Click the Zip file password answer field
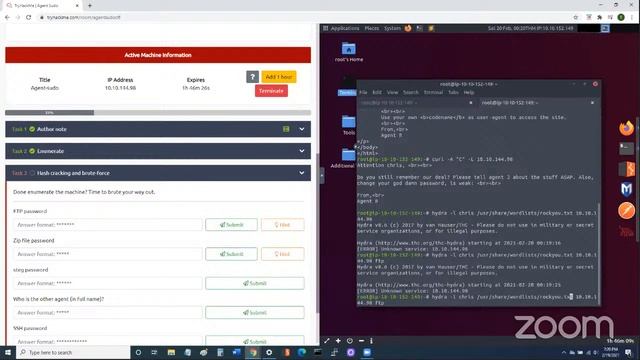640x360 pixels. [x=107, y=254]
